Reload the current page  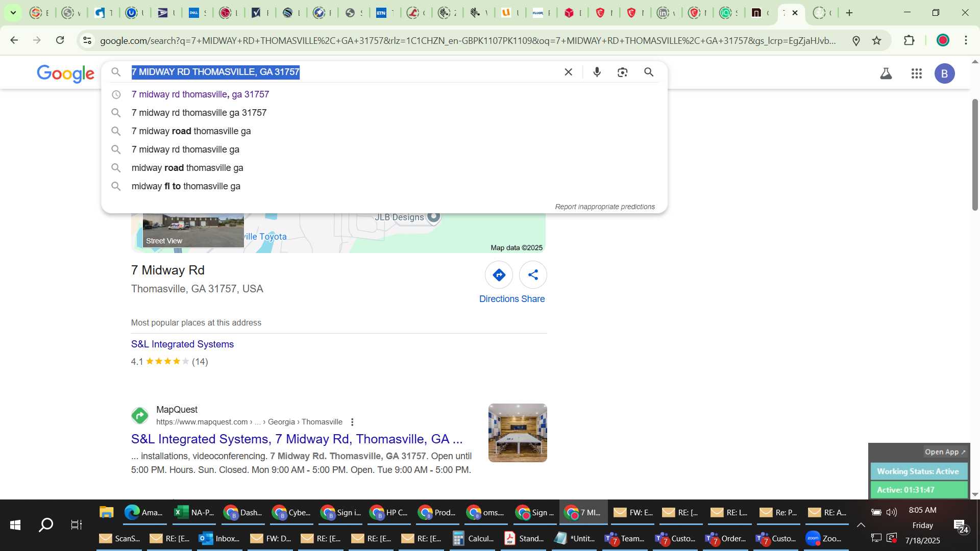point(60,40)
